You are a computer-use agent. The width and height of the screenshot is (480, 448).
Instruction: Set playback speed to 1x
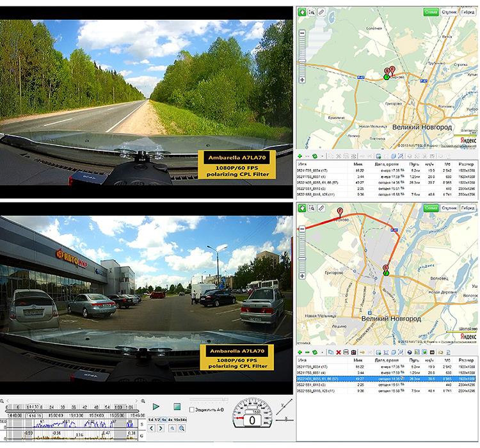(x=164, y=420)
